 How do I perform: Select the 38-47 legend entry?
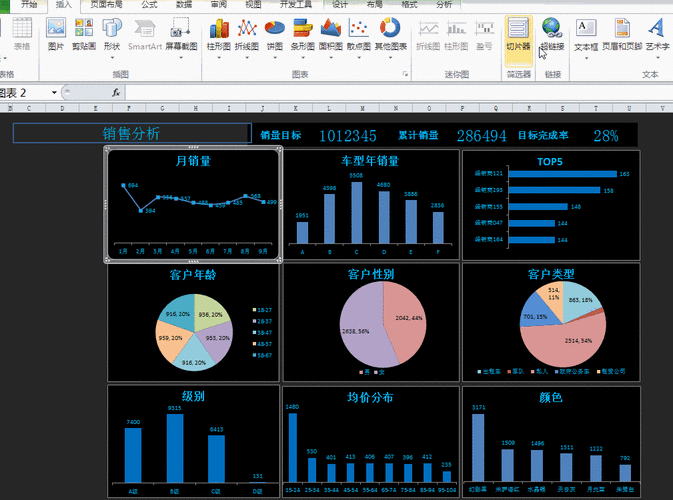[x=262, y=333]
